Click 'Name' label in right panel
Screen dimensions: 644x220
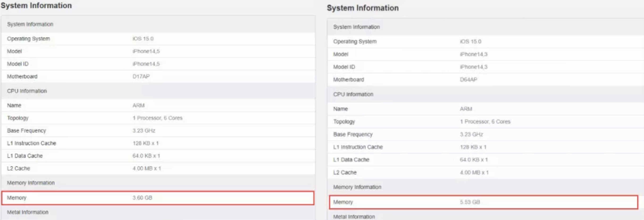tap(340, 109)
